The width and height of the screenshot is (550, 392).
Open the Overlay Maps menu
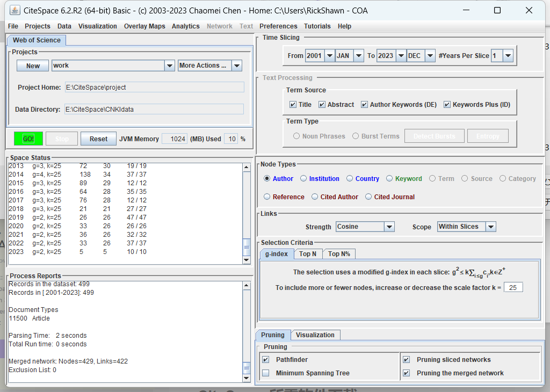click(144, 26)
